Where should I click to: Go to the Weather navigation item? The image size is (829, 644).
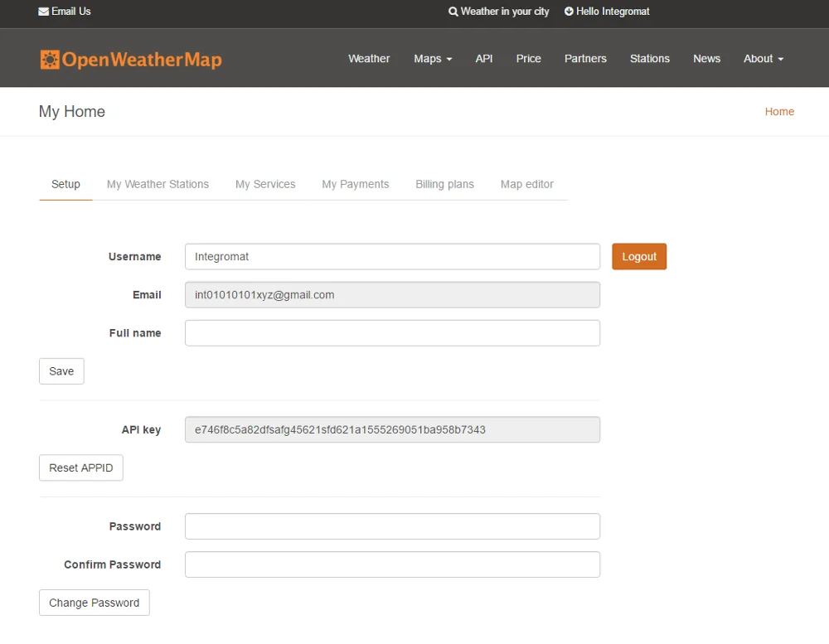(x=369, y=59)
